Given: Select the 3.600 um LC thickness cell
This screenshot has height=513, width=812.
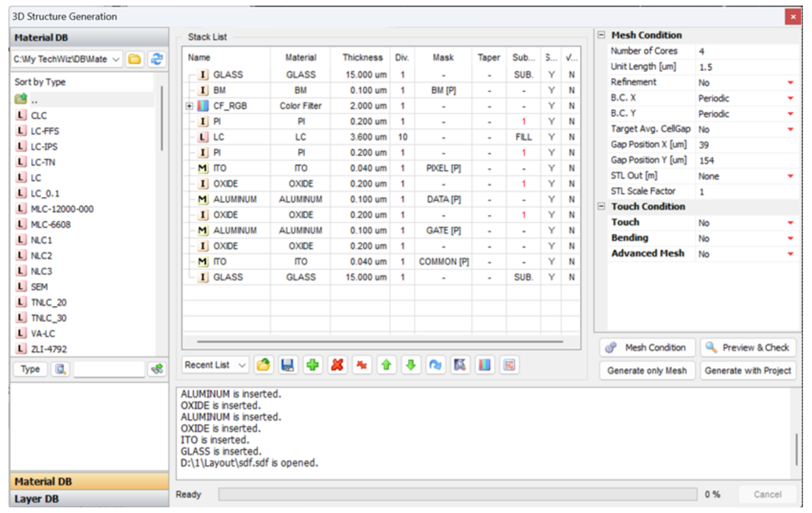Looking at the screenshot, I should 361,137.
